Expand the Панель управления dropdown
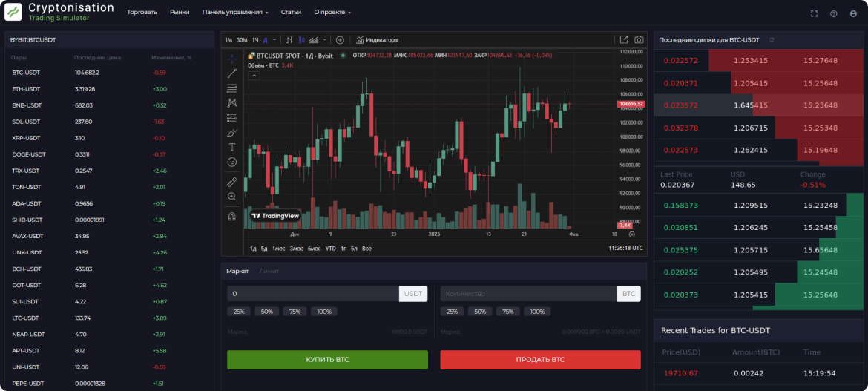The height and width of the screenshot is (391, 868). point(235,13)
